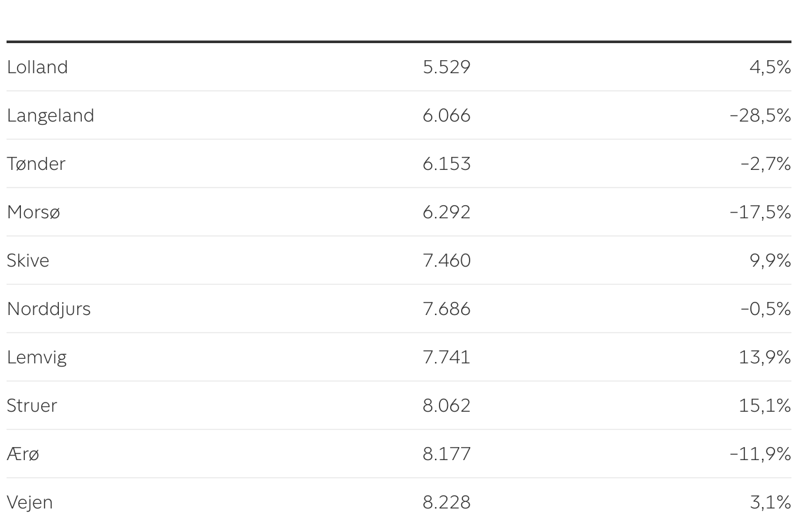Click the Struer municipality name

click(32, 405)
